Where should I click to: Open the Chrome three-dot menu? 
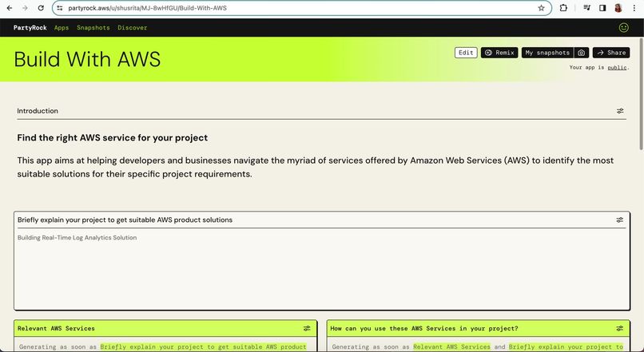634,8
